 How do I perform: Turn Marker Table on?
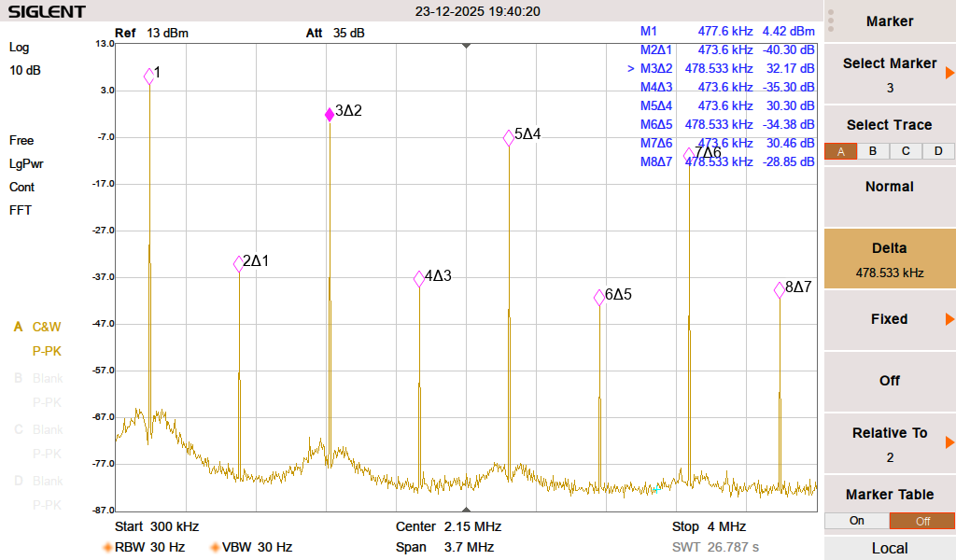point(856,521)
